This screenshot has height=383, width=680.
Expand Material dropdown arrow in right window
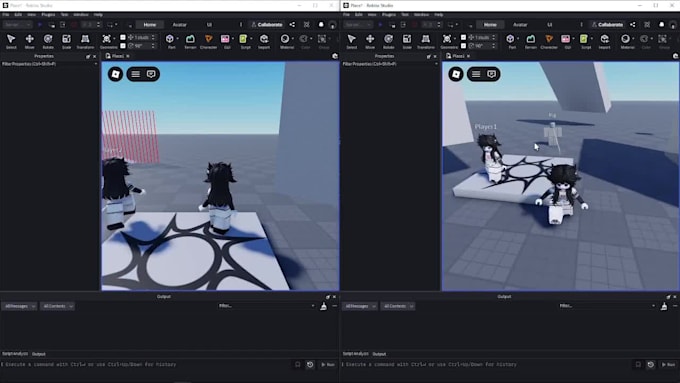[634, 39]
